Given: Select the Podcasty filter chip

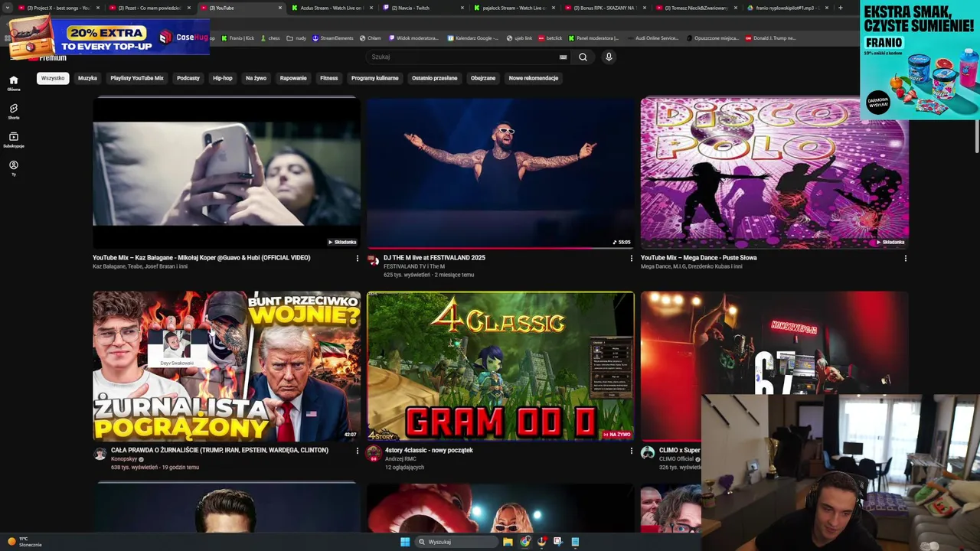Looking at the screenshot, I should (x=188, y=78).
